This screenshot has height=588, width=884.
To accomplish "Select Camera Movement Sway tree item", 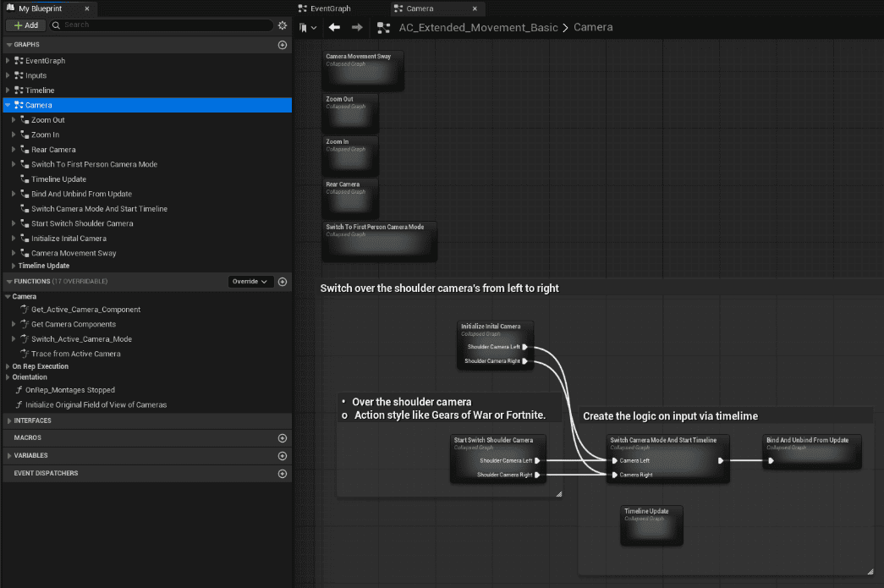I will click(x=74, y=253).
